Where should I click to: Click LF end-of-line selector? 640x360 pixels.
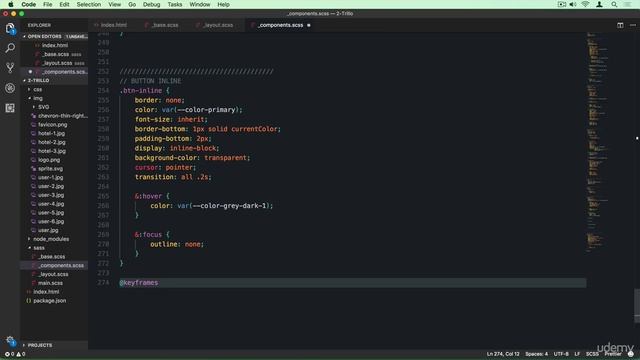tap(577, 354)
